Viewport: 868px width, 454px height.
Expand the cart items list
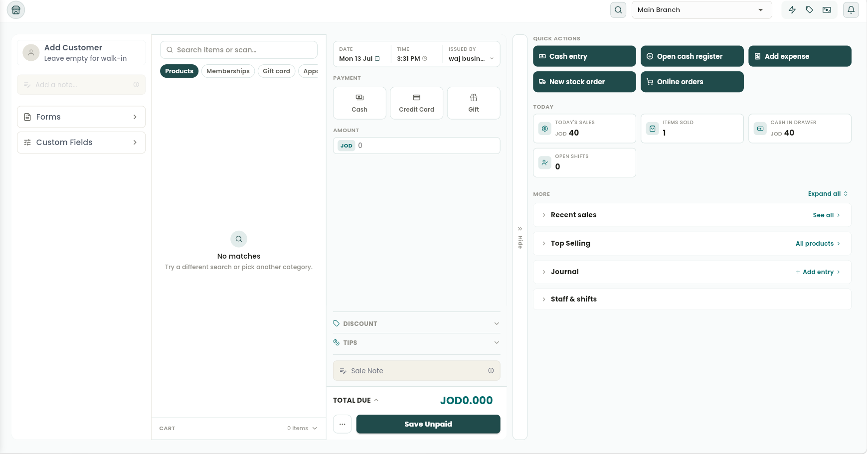[x=302, y=429]
